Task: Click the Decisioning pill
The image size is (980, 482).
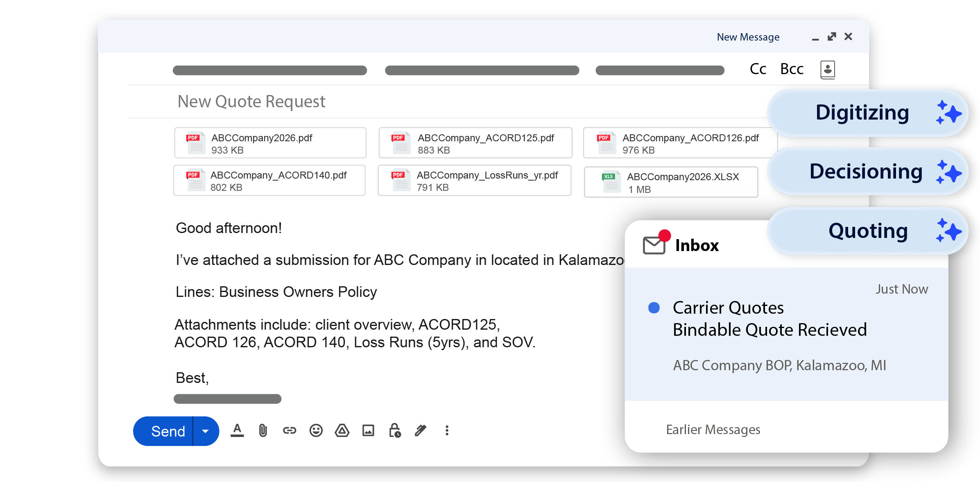Action: click(867, 172)
